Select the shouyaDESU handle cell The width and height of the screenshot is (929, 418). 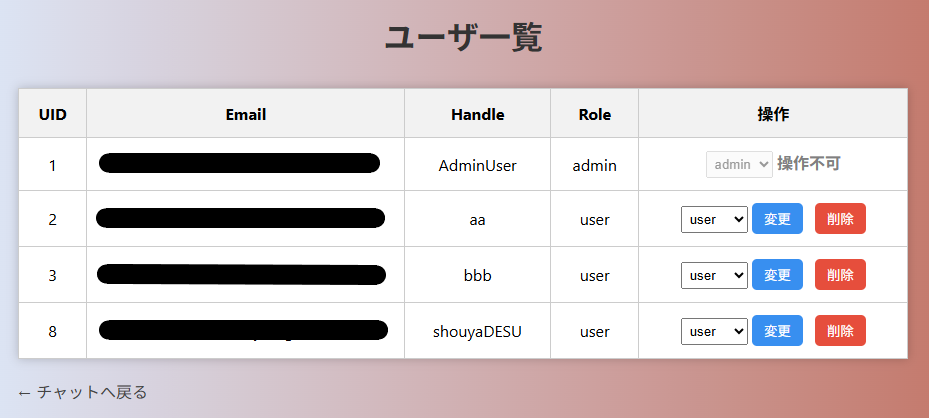tap(477, 331)
